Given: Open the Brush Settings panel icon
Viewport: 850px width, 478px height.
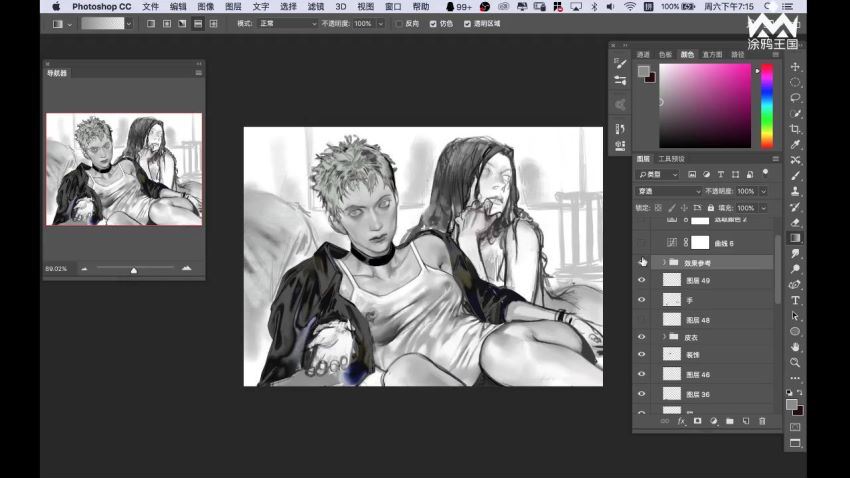Looking at the screenshot, I should point(620,63).
